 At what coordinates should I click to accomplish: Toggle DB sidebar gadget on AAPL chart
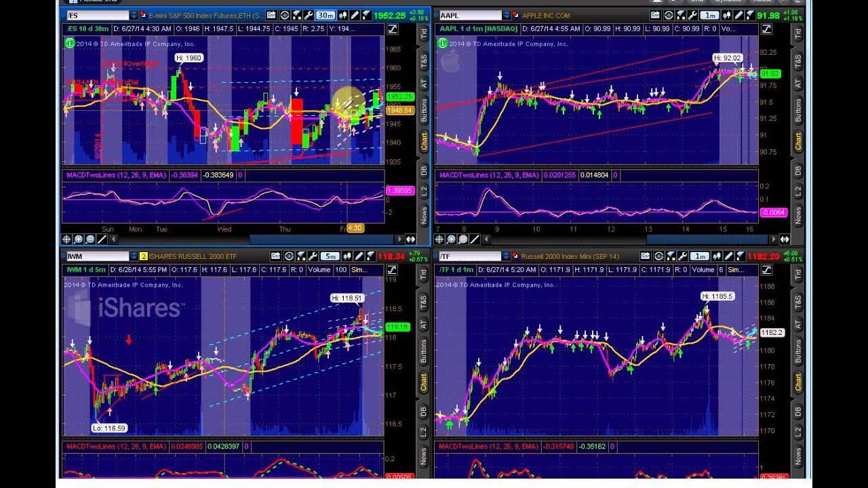[798, 171]
